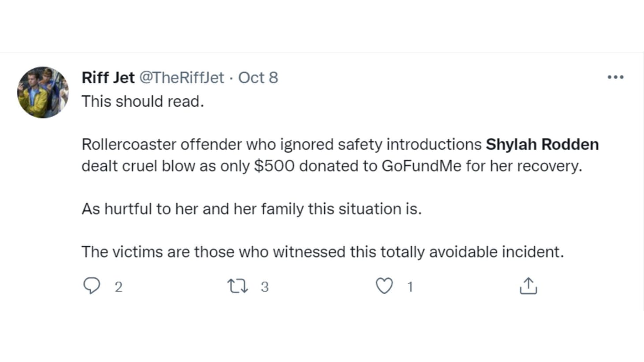Click the bolded Shylah Rodden text
This screenshot has width=644, height=362.
542,144
